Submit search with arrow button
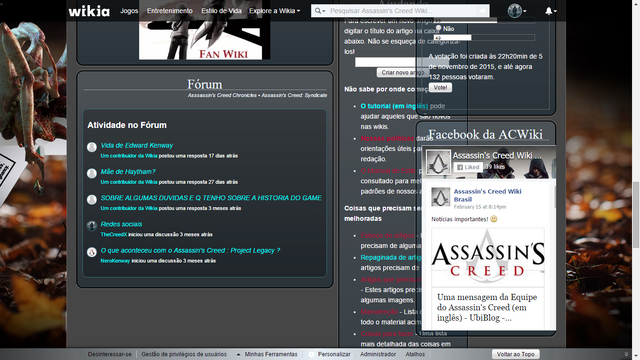This screenshot has height=360, width=640. tap(482, 11)
